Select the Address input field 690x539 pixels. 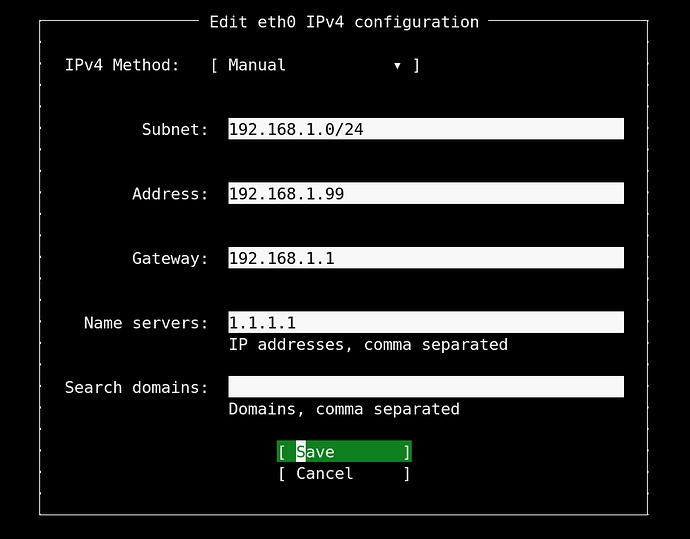click(x=426, y=193)
